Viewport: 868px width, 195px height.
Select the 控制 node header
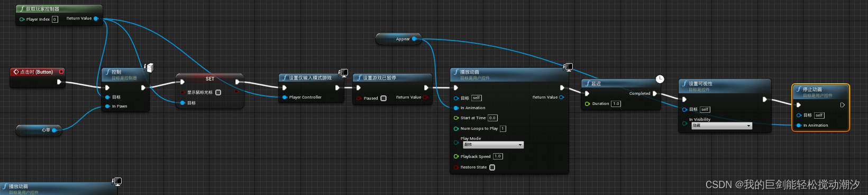coord(125,74)
